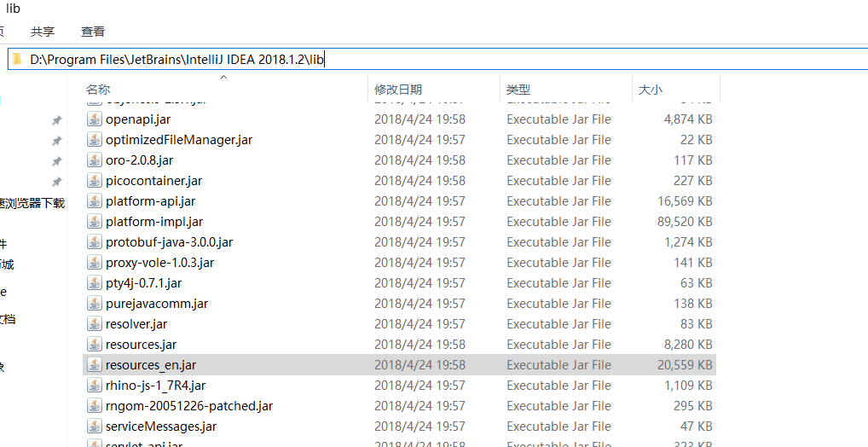The width and height of the screenshot is (868, 447).
Task: Click the 89,520 KB size value
Action: (x=684, y=222)
